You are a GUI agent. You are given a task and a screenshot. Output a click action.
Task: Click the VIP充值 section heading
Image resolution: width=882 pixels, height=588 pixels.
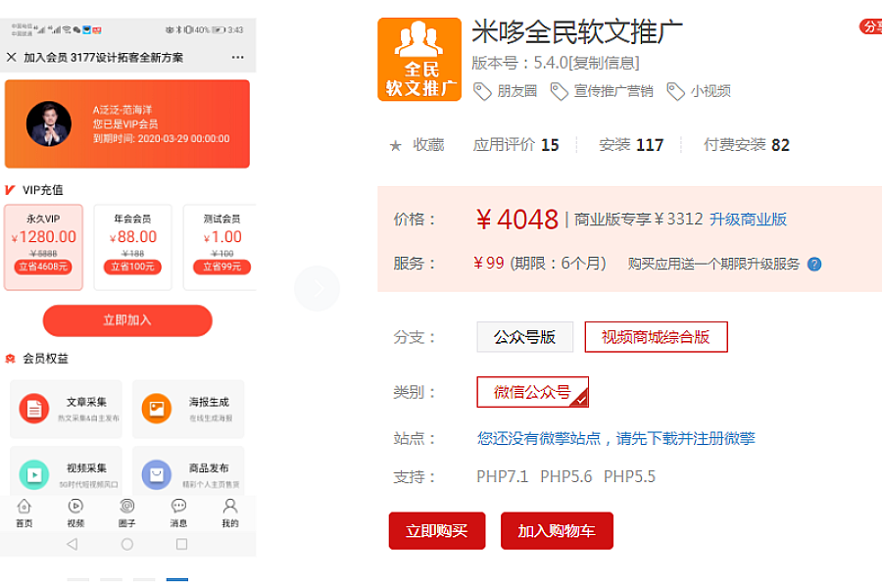43,190
